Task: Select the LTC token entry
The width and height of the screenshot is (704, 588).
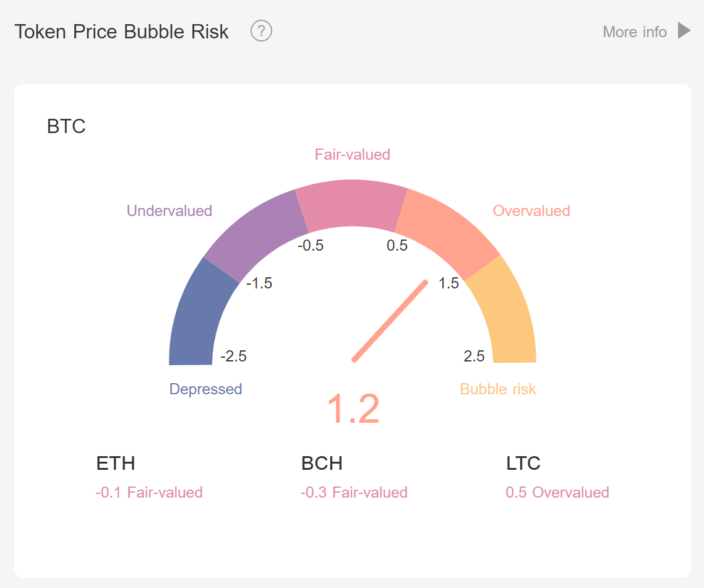Action: (x=523, y=463)
